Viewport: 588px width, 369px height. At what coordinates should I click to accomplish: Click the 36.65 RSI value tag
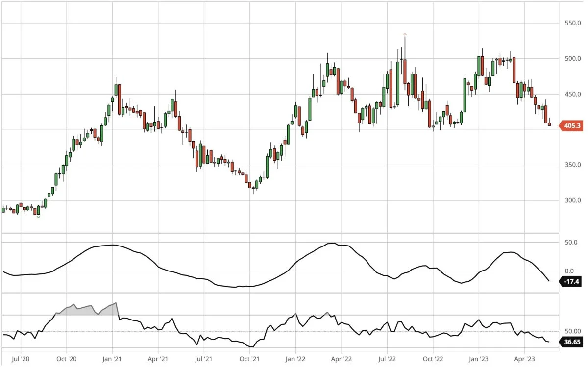coord(572,342)
